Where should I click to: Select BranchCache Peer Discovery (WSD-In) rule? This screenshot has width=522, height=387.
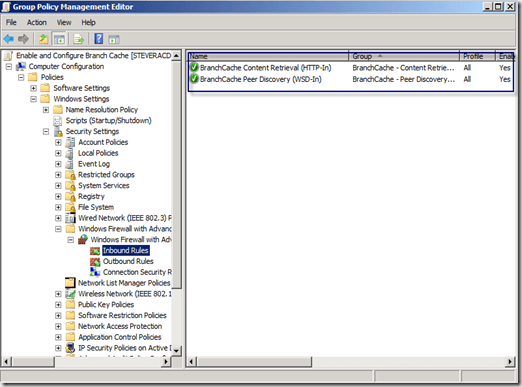[x=261, y=79]
